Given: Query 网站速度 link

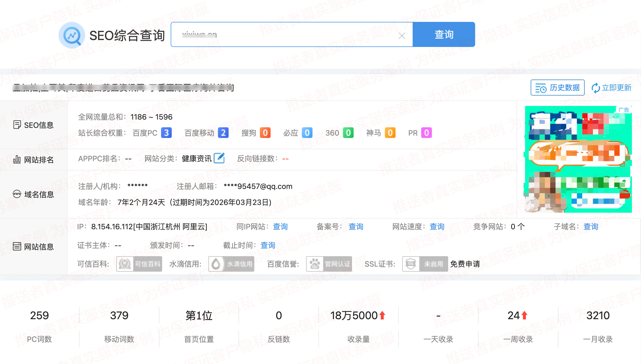Looking at the screenshot, I should point(437,227).
